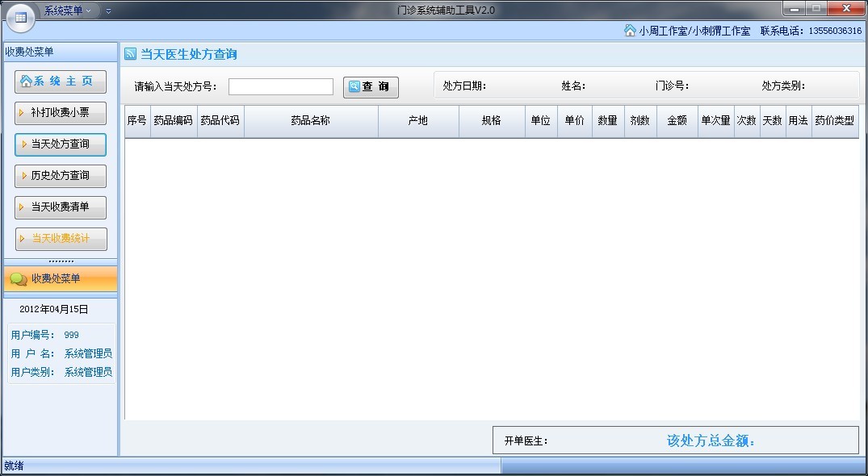Click the chat bubble icon on 收费处菜单 bar
The image size is (868, 476).
pyautogui.click(x=19, y=280)
